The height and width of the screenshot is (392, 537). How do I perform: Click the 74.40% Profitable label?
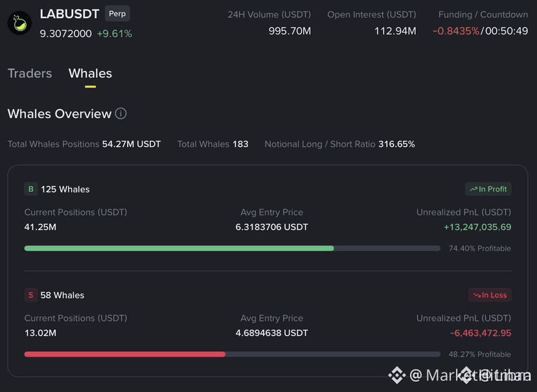(x=480, y=248)
